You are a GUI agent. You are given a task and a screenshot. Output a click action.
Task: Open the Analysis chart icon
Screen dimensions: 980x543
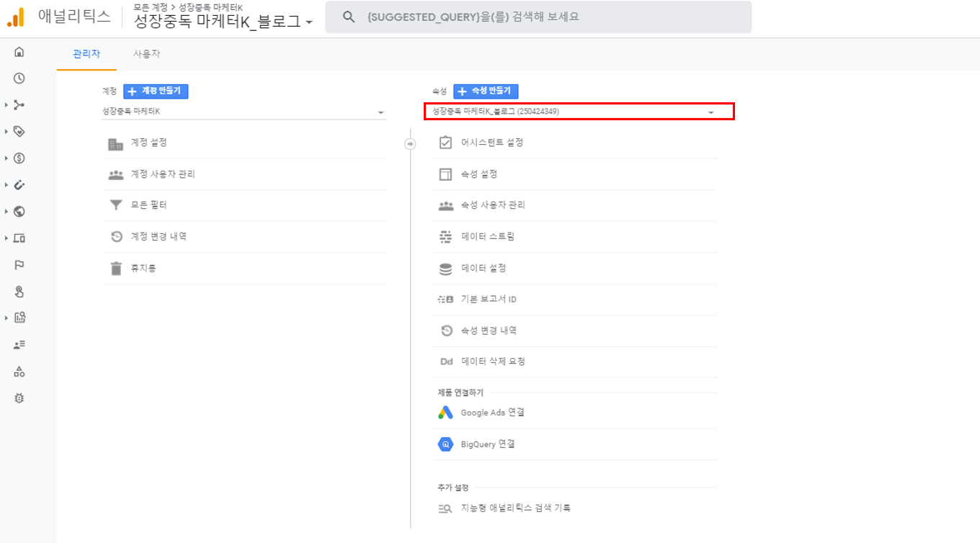click(19, 318)
